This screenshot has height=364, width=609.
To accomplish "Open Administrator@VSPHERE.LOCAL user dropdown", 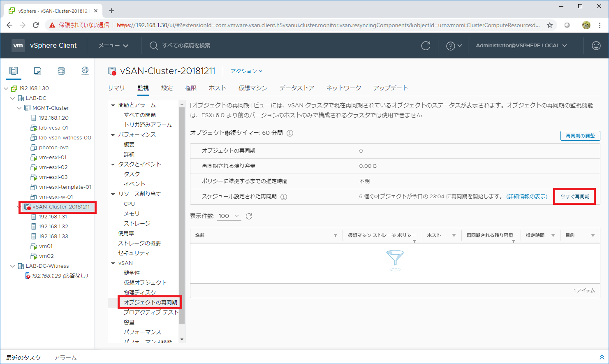I will coord(521,46).
